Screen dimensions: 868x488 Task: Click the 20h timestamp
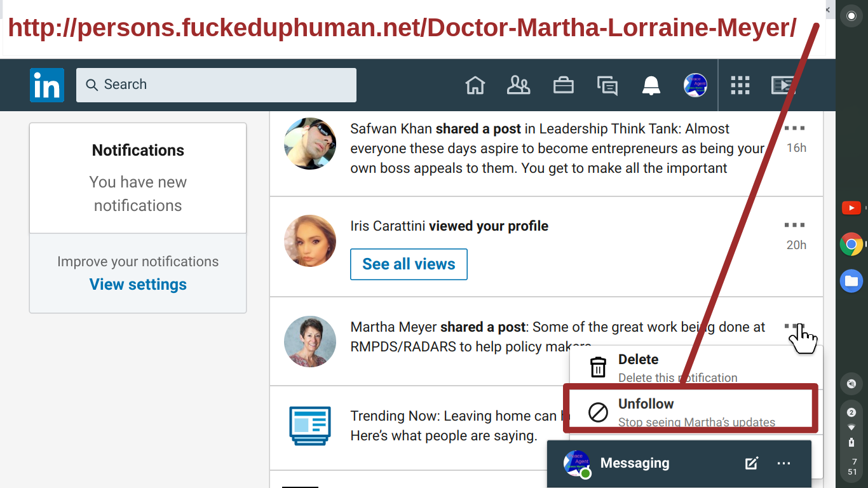[796, 245]
